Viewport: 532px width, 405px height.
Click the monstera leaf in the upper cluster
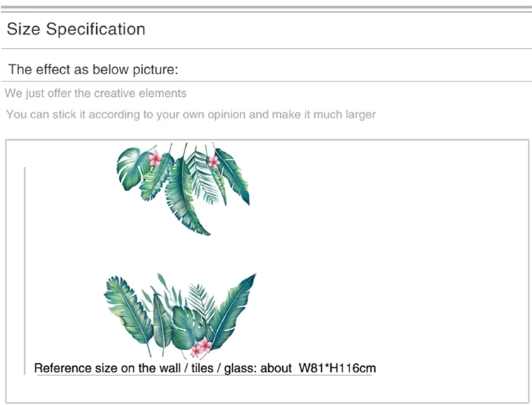[131, 168]
